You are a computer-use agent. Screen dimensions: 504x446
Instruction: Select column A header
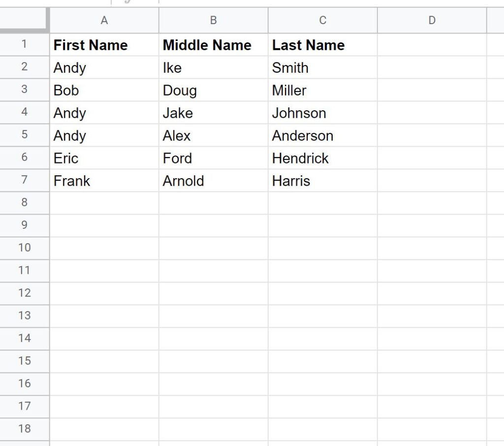pyautogui.click(x=104, y=20)
